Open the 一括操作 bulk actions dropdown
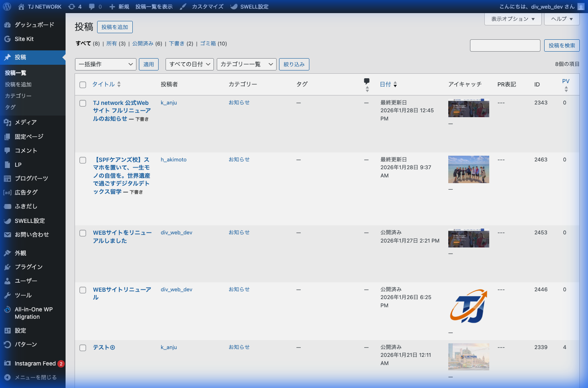This screenshot has width=588, height=388. click(106, 64)
